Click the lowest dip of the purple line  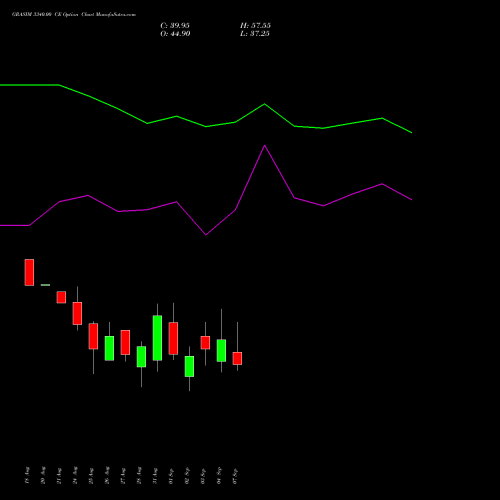(x=206, y=235)
